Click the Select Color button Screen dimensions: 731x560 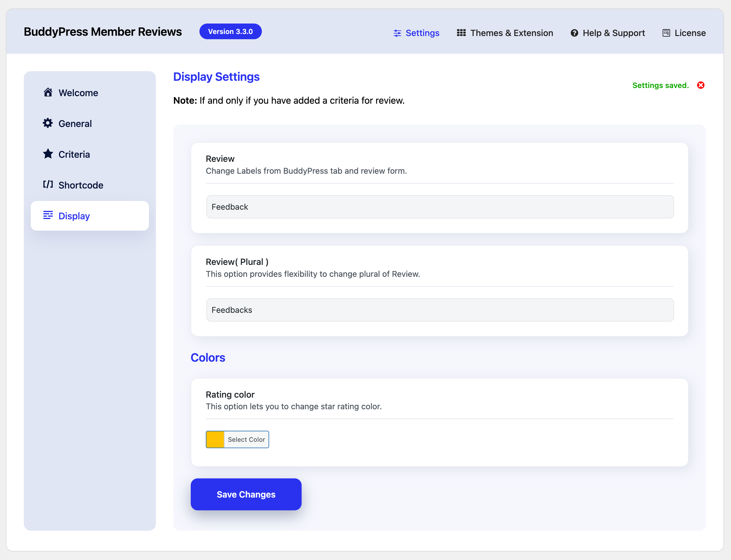246,439
